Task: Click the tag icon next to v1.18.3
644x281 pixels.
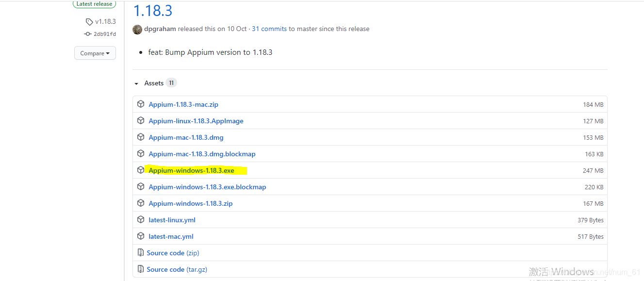Action: 89,21
